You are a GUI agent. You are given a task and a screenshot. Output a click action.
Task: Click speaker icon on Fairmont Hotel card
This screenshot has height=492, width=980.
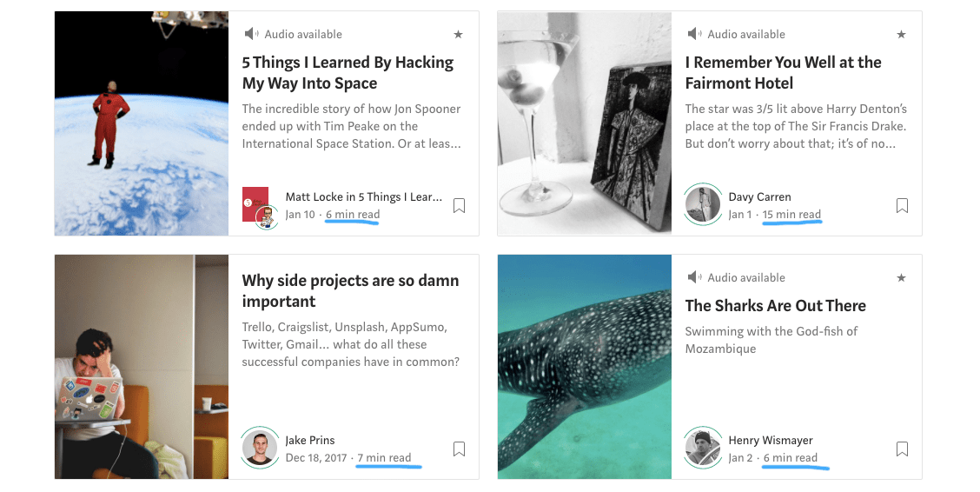point(694,34)
